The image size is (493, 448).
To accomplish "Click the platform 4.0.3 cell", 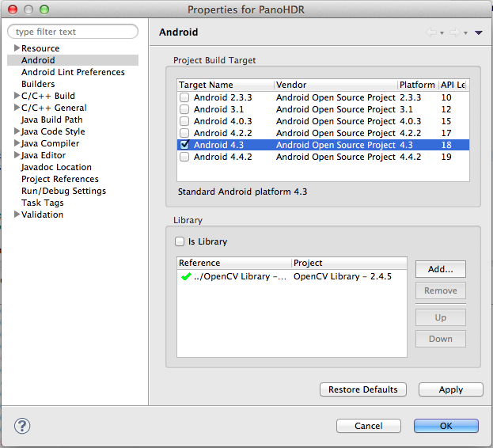I will pos(411,121).
